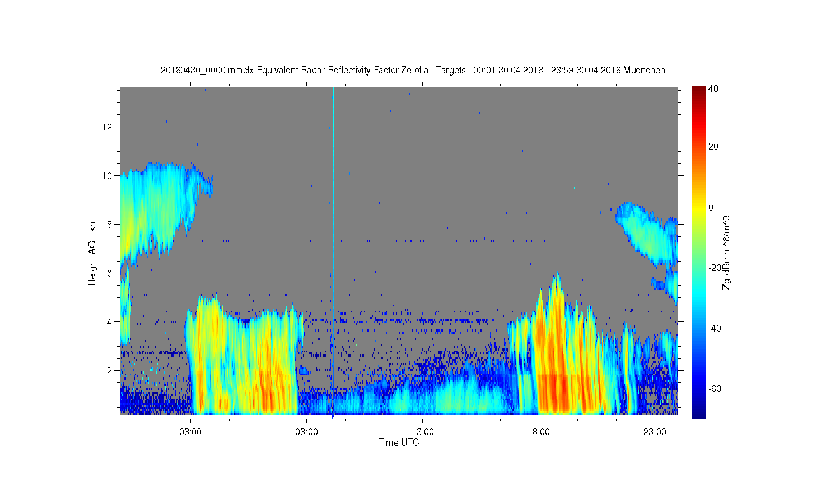840x504 pixels.
Task: Select the 18:00 time tick label
Action: tap(539, 432)
